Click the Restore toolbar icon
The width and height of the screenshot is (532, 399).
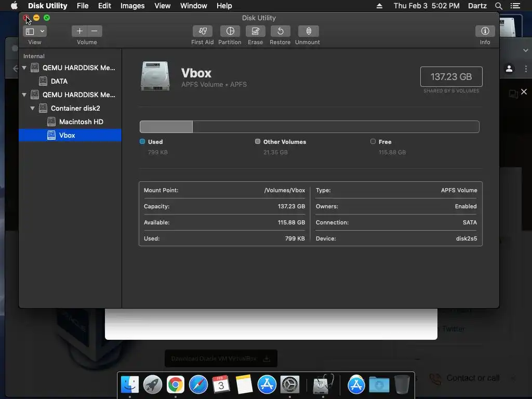(280, 31)
